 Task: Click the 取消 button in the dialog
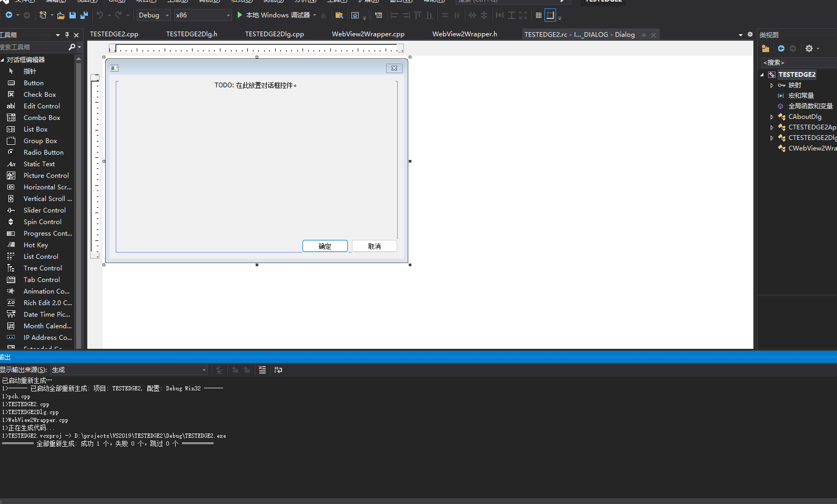[375, 246]
